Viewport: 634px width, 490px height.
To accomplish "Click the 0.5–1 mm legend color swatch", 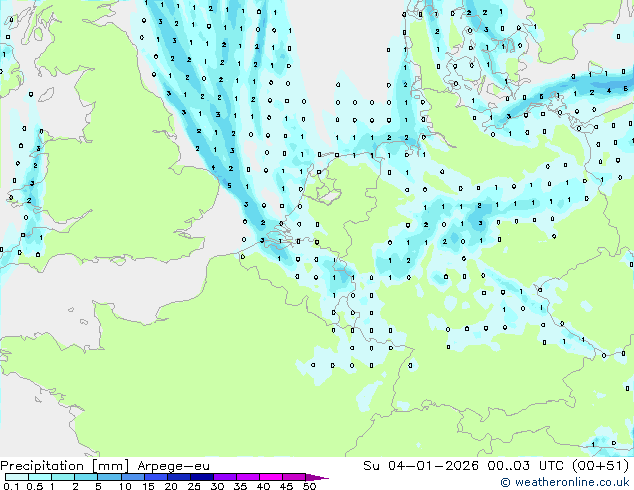I will [x=40, y=477].
